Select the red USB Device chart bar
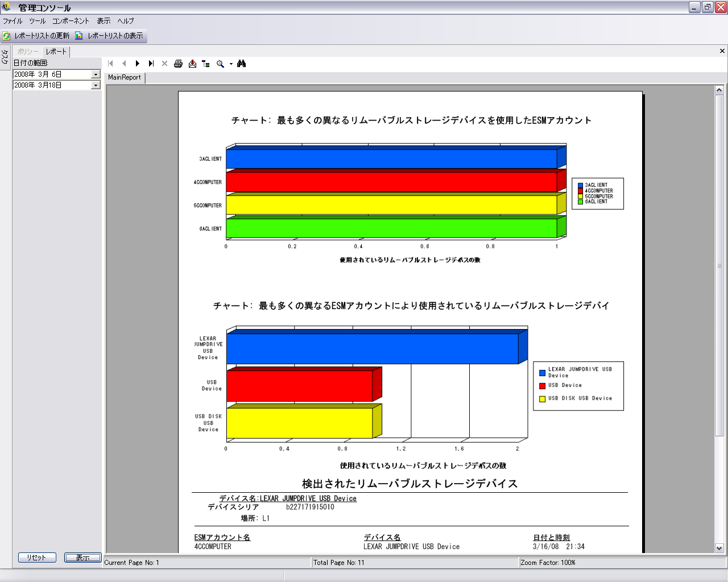The image size is (728, 582). pyautogui.click(x=300, y=386)
